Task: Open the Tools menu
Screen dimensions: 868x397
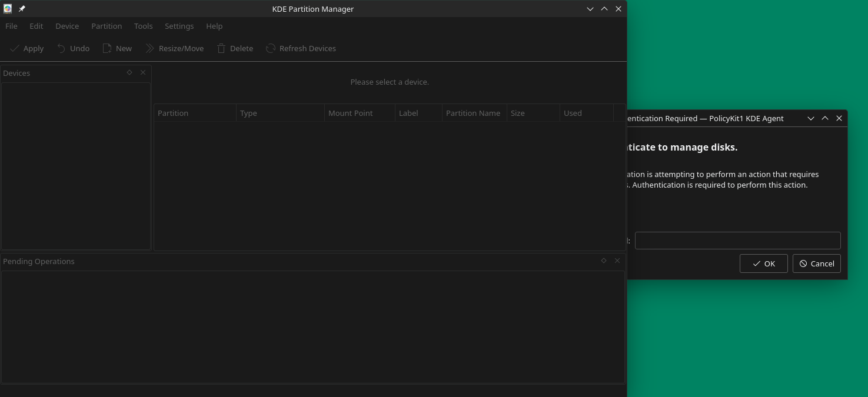Action: pos(143,26)
